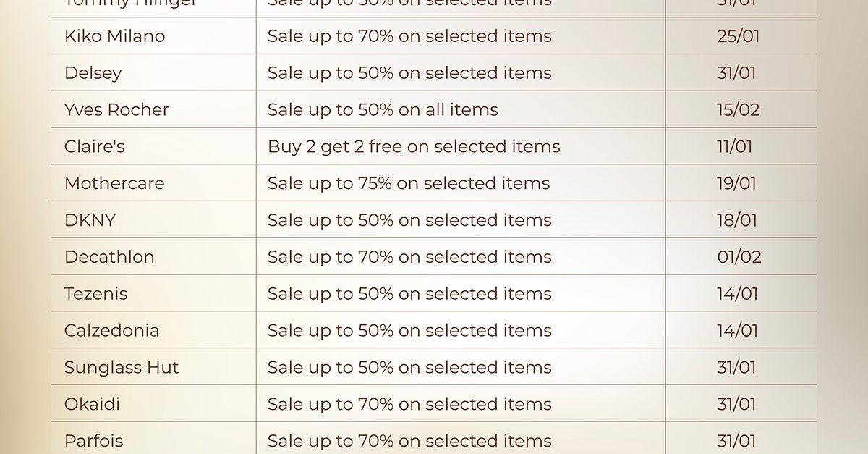
Task: Click the Kiko Milano brand name
Action: tap(114, 36)
